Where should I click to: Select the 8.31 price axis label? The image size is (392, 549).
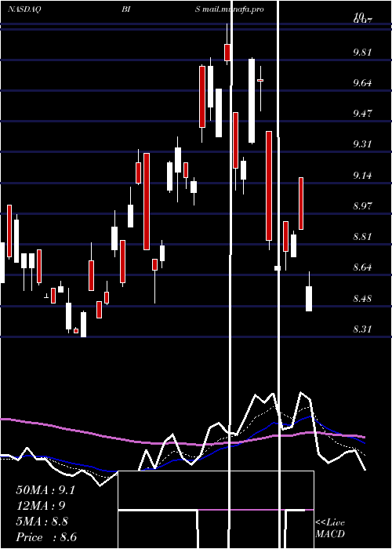pos(362,329)
